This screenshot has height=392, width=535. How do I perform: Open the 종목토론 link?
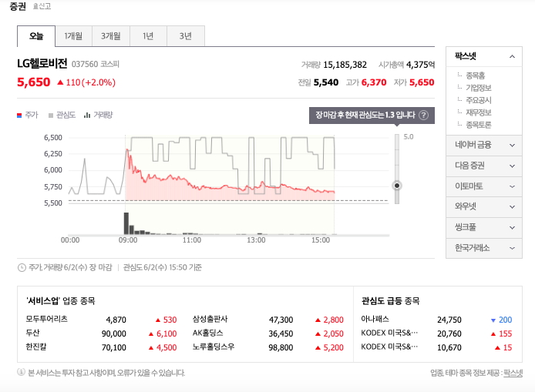coord(479,125)
